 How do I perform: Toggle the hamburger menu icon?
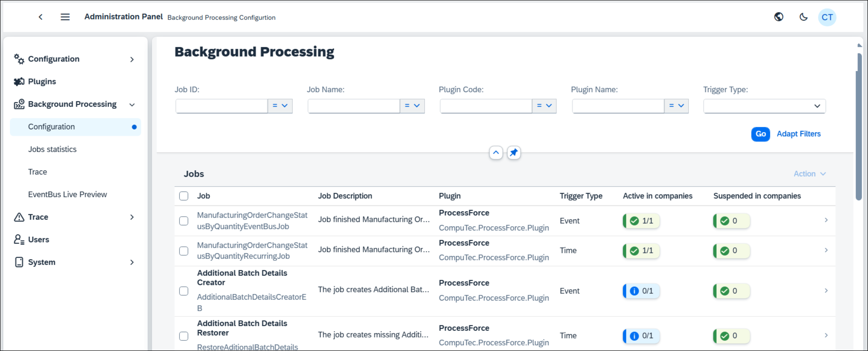(x=65, y=17)
